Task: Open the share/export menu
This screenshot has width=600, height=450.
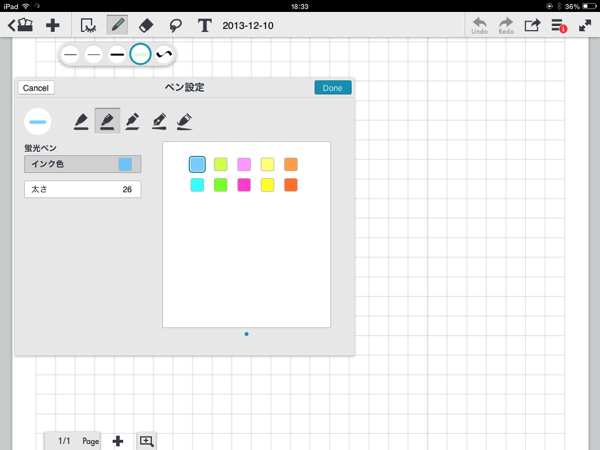Action: click(532, 26)
